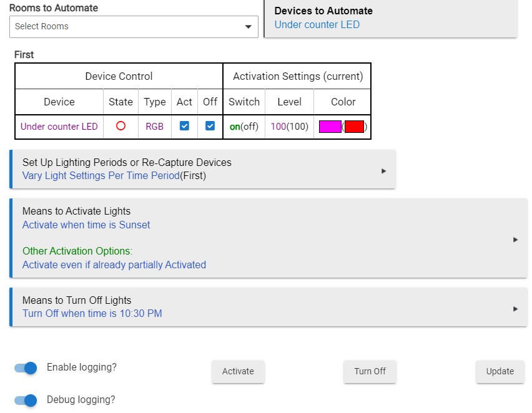Click the Device Control table header
This screenshot has width=532, height=413.
[119, 76]
